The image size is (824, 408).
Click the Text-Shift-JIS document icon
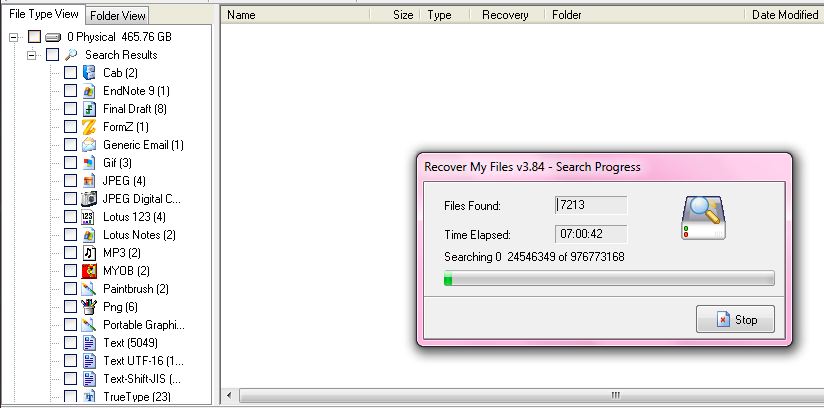pos(89,379)
